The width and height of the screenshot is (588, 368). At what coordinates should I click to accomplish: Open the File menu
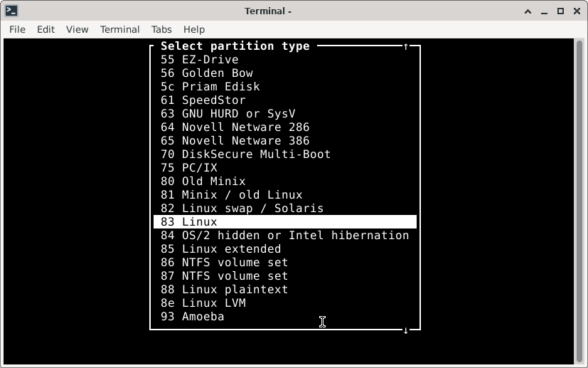[x=17, y=29]
